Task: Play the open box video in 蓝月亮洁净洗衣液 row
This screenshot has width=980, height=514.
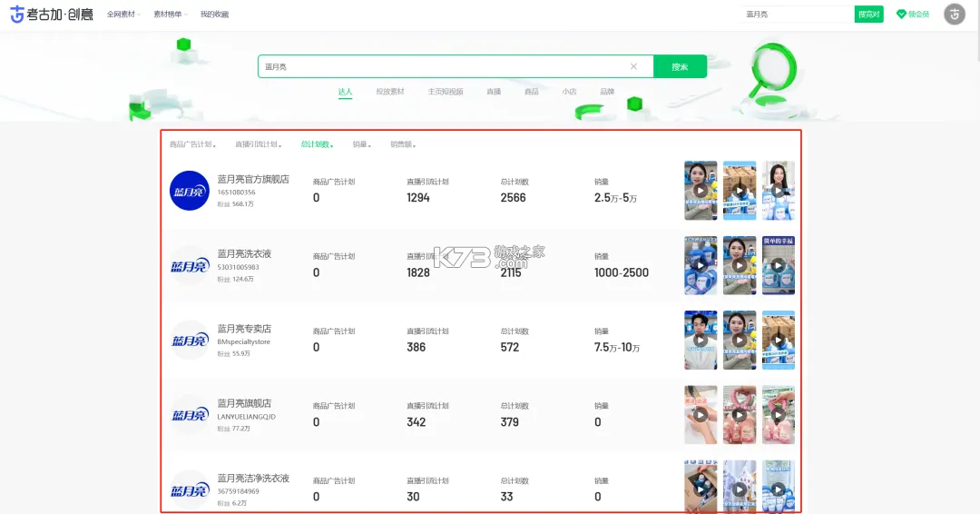Action: pyautogui.click(x=701, y=487)
